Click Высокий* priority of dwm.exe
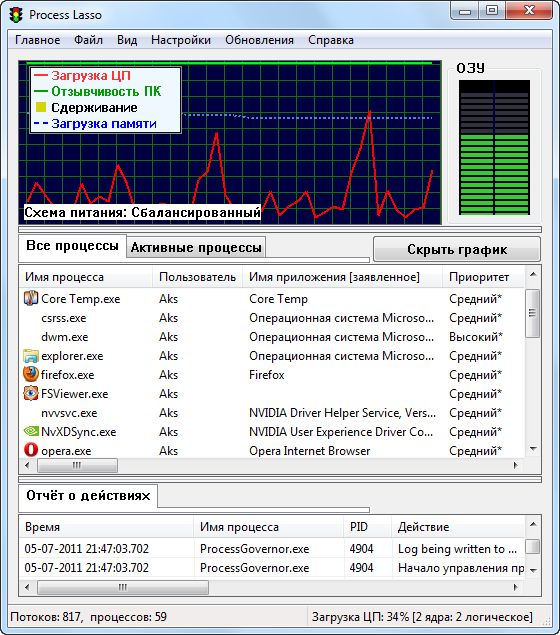560x635 pixels. pyautogui.click(x=476, y=337)
